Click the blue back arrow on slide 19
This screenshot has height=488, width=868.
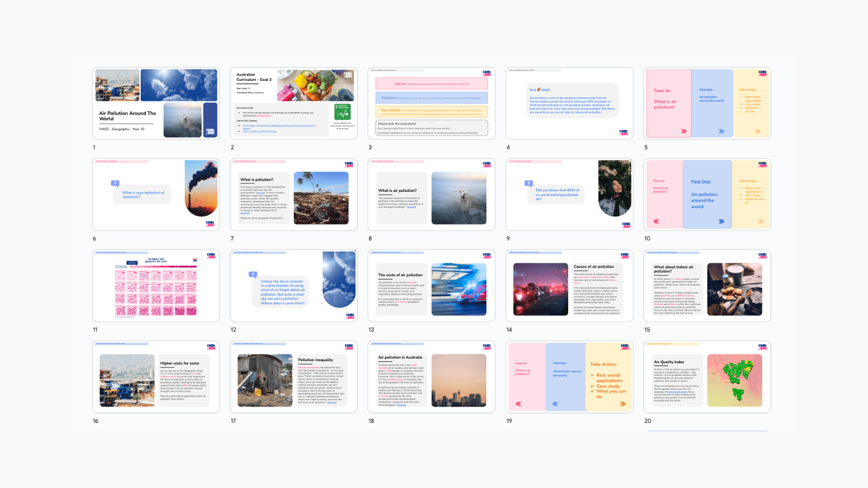pos(555,404)
